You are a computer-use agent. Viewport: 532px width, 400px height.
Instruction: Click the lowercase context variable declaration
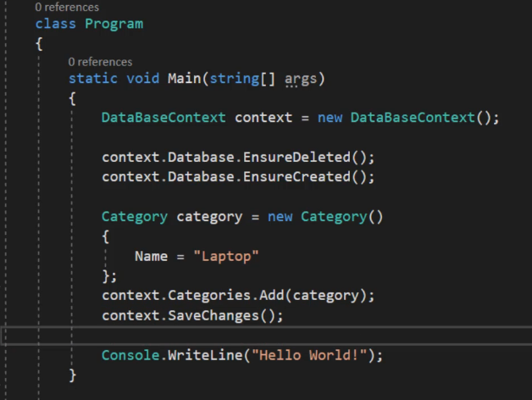tap(263, 118)
